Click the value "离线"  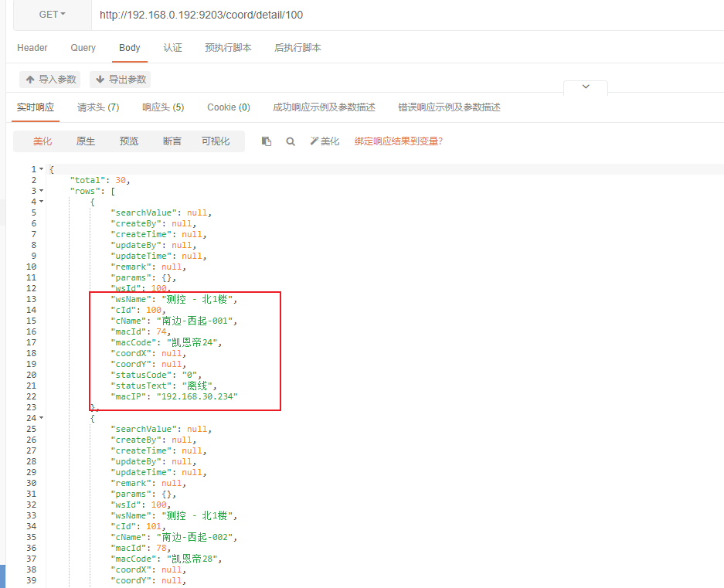pos(197,386)
